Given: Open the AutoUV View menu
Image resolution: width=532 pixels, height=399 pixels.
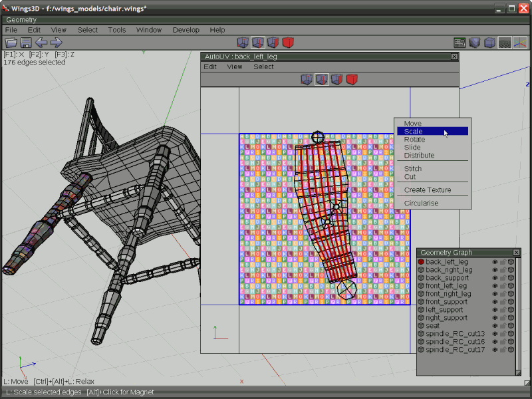Looking at the screenshot, I should coord(235,67).
